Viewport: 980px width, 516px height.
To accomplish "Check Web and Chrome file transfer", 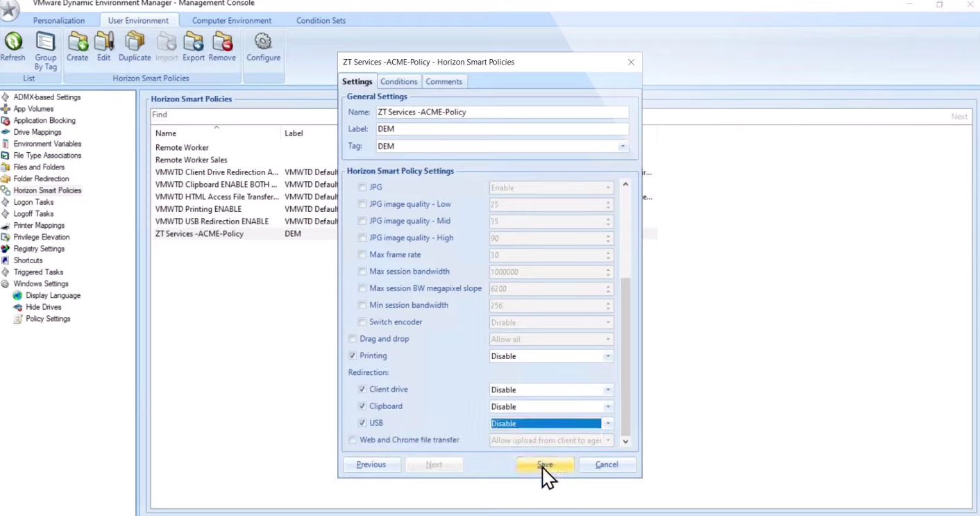I will coord(353,440).
